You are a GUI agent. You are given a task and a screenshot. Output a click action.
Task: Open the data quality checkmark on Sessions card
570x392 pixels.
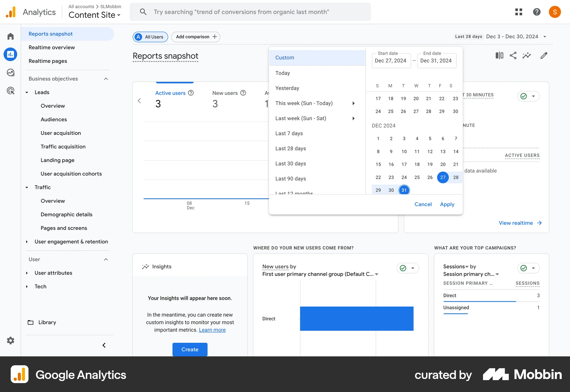523,268
